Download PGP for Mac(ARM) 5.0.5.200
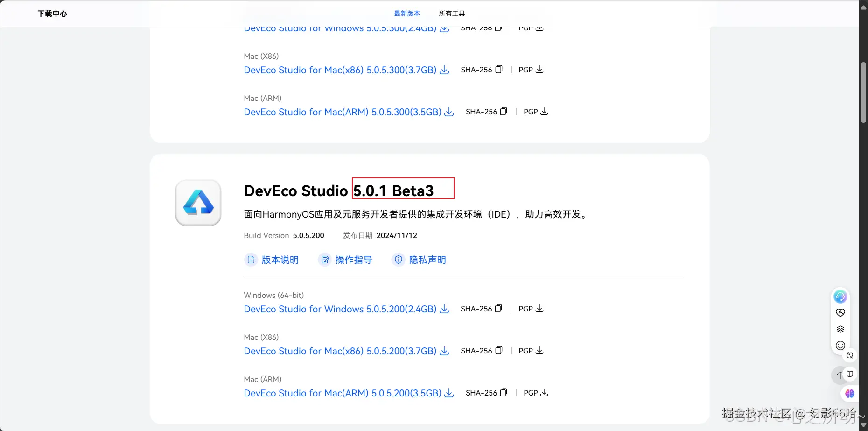This screenshot has width=868, height=431. (x=544, y=393)
